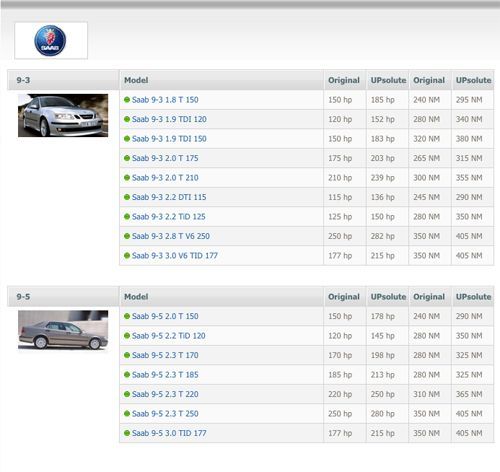This screenshot has height=472, width=500.
Task: Click green dot beside Saab 9-3 2.2 DTI 115
Action: tap(127, 197)
